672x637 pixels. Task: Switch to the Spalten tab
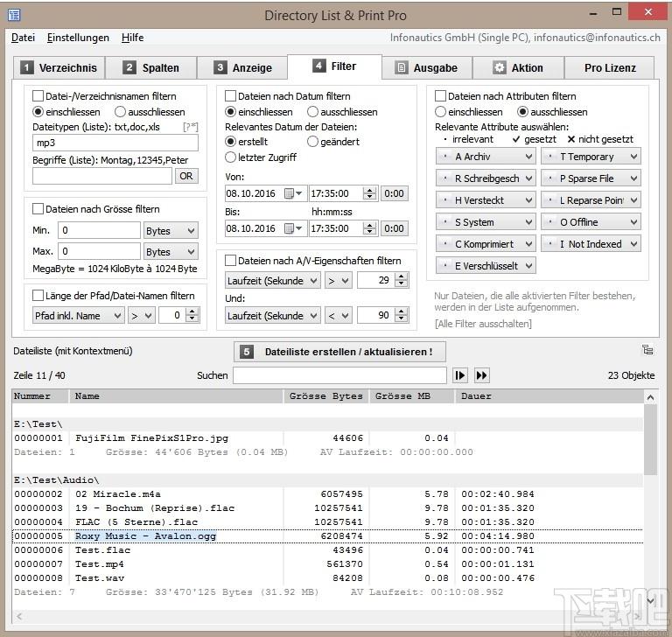150,67
